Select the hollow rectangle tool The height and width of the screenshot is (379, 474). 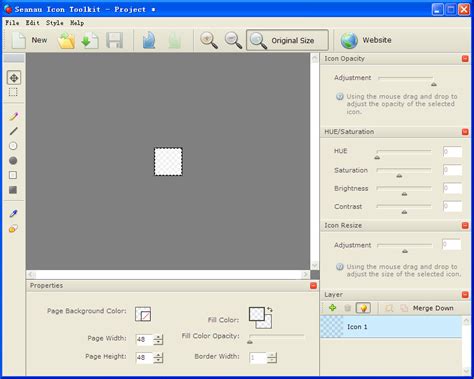13,175
